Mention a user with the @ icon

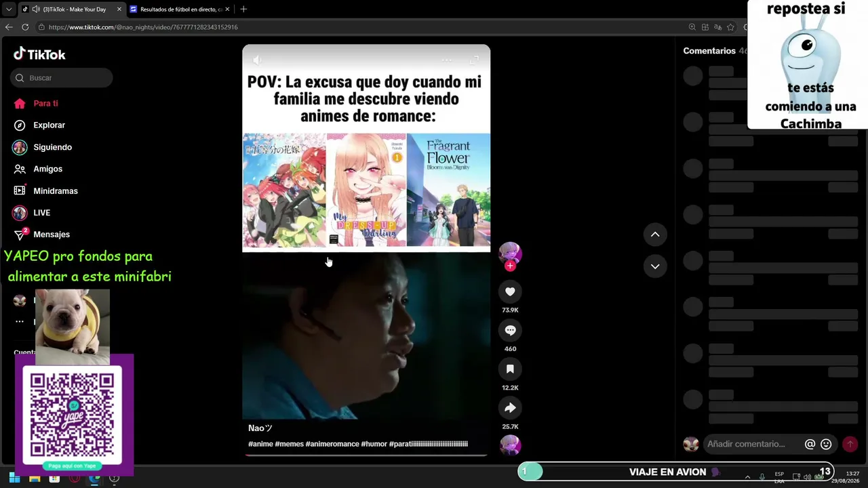tap(810, 444)
